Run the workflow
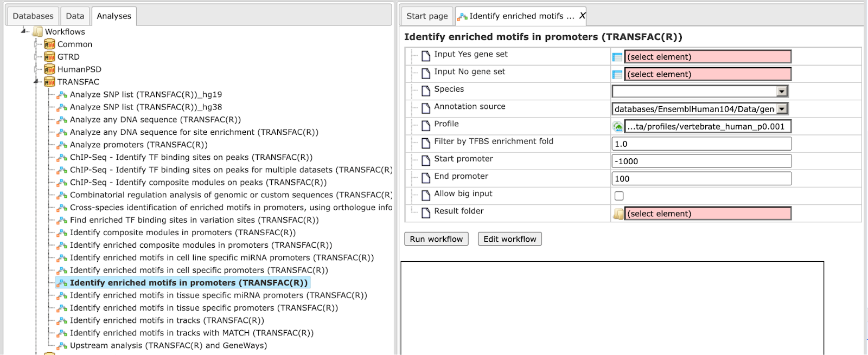868x355 pixels. pyautogui.click(x=436, y=239)
